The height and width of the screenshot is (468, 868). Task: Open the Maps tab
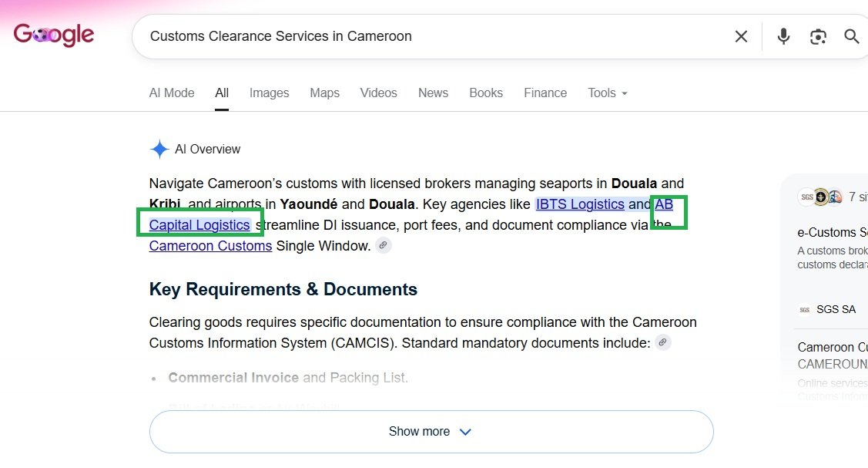[x=324, y=93]
